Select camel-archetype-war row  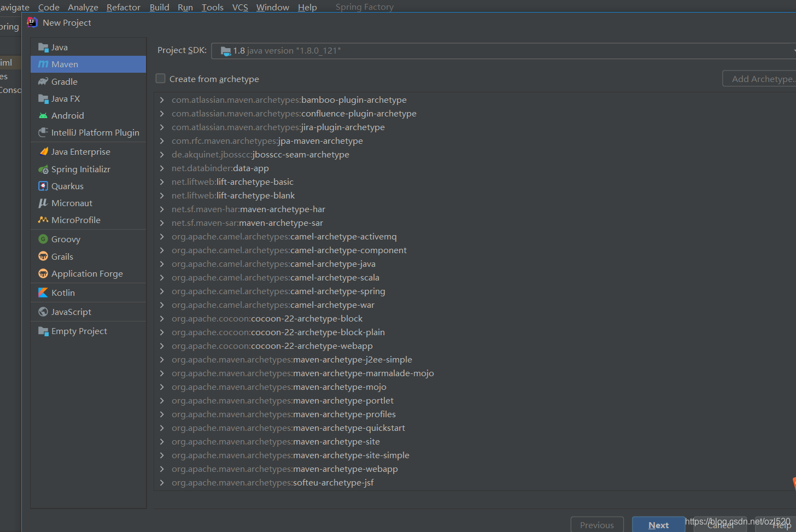click(475, 305)
